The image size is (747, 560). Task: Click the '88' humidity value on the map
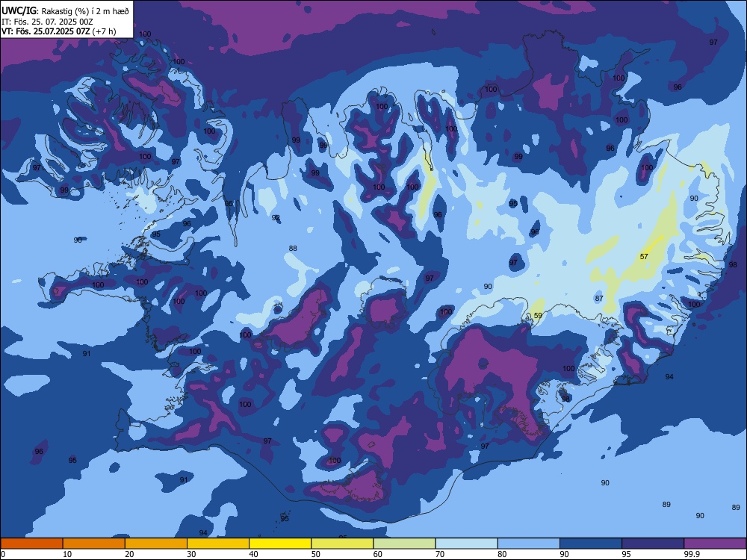tap(293, 248)
